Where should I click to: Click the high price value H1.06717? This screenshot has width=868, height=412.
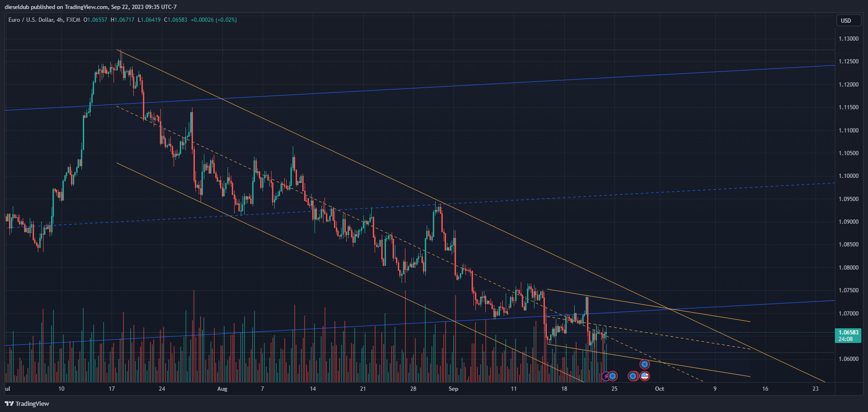click(123, 20)
